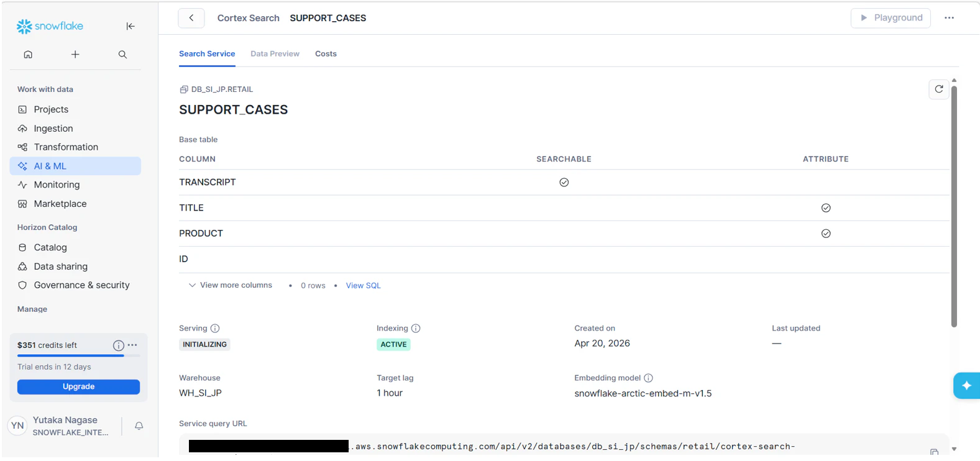Open the top-right more options menu
This screenshot has height=461, width=980.
point(949,18)
